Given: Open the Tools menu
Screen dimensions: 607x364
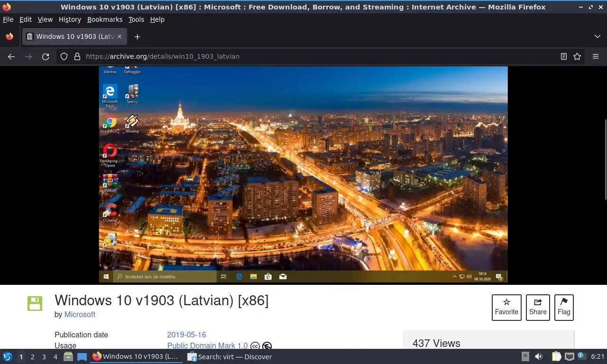Looking at the screenshot, I should pos(136,19).
